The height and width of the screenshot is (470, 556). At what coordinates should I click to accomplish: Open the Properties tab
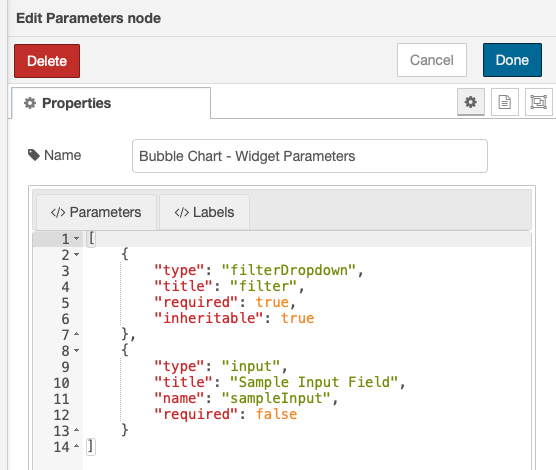[111, 103]
